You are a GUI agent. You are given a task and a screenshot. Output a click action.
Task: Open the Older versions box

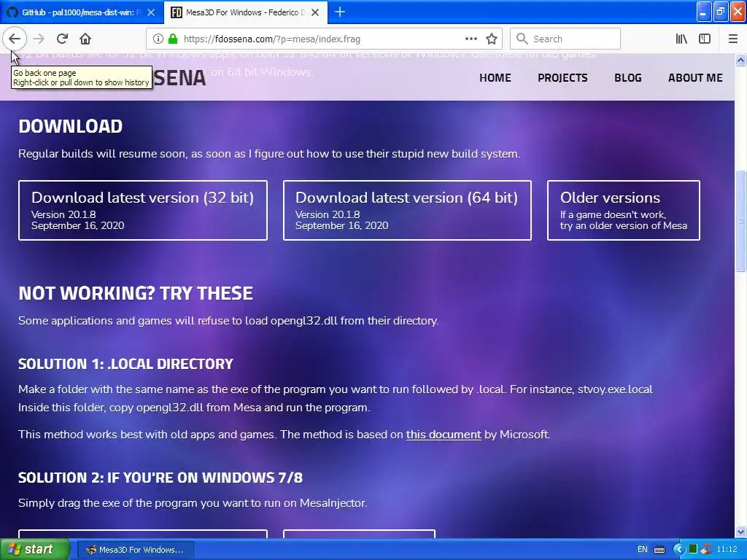pyautogui.click(x=624, y=211)
